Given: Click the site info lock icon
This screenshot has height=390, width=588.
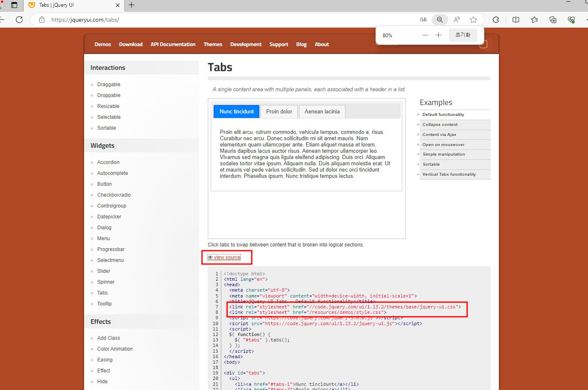Looking at the screenshot, I should click(42, 20).
